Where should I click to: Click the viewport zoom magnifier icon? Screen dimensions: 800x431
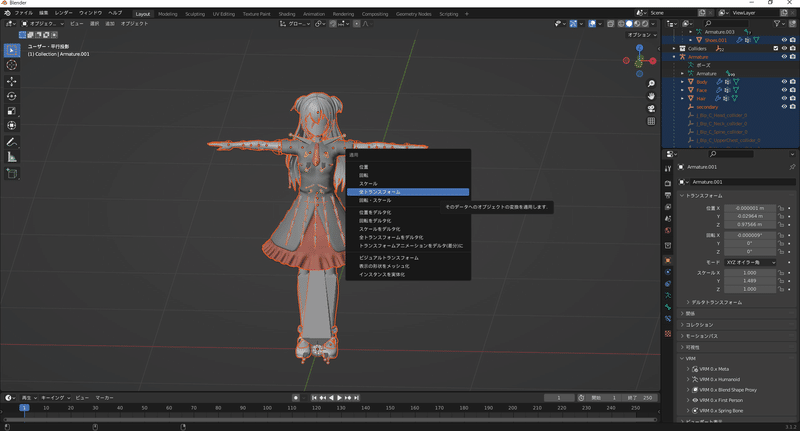point(651,84)
